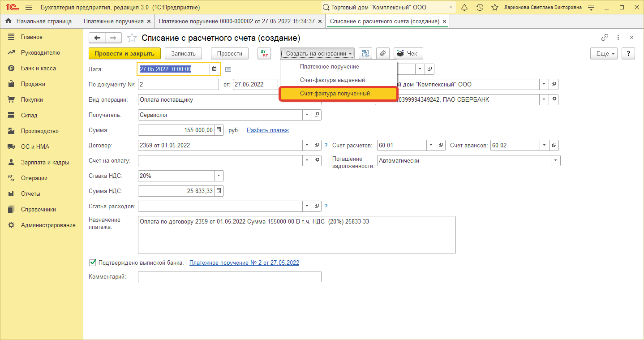Select Платежное поручение menu item
Image resolution: width=644 pixels, height=340 pixels.
tap(339, 67)
